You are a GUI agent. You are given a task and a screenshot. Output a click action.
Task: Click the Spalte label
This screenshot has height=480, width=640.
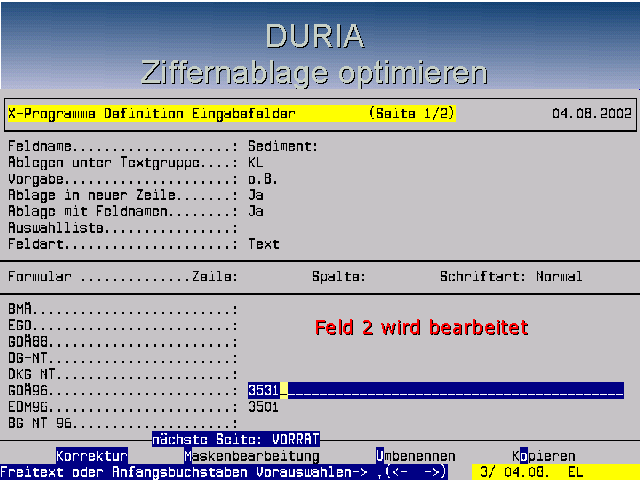click(339, 276)
